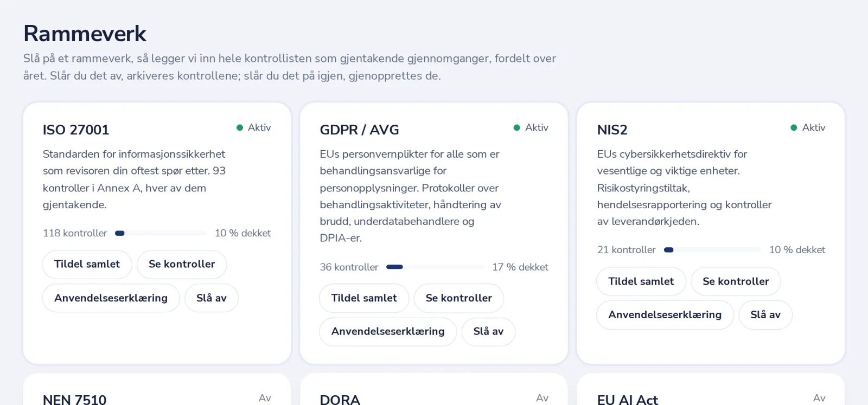Click '21 kontroller' count text
Viewport: 868px width, 405px height.
coord(627,250)
